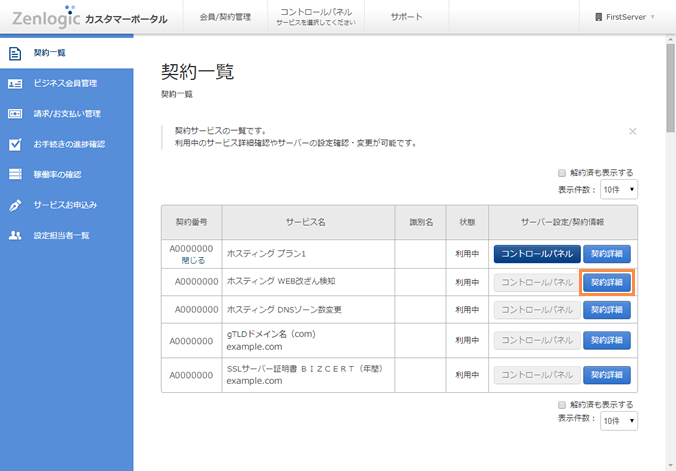Screen dimensions: 676x471
Task: Expand the FirstServer account menu arrow
Action: pyautogui.click(x=653, y=17)
